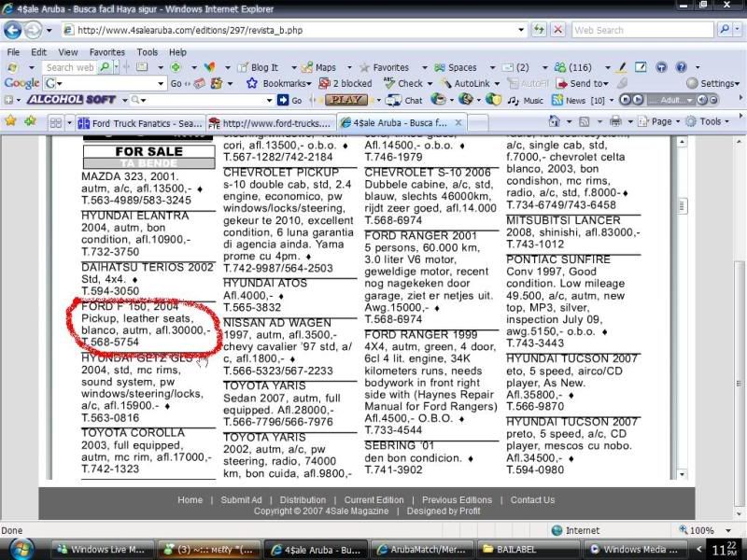Click Music in the Alcohol toolbar
The image size is (747, 560).
[x=526, y=100]
